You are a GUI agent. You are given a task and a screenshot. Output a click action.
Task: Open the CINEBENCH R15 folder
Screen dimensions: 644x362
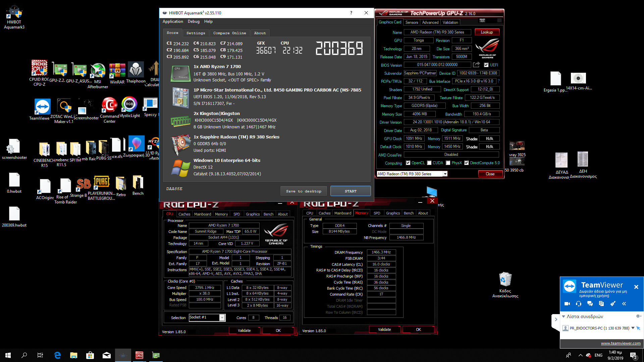click(x=44, y=155)
